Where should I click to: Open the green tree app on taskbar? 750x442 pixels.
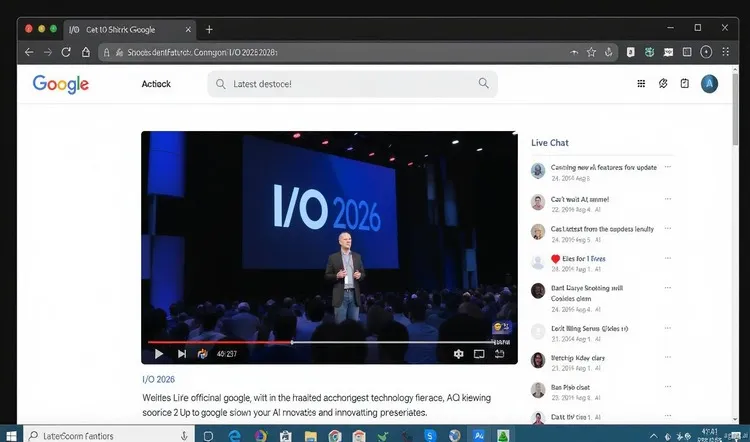(x=503, y=436)
